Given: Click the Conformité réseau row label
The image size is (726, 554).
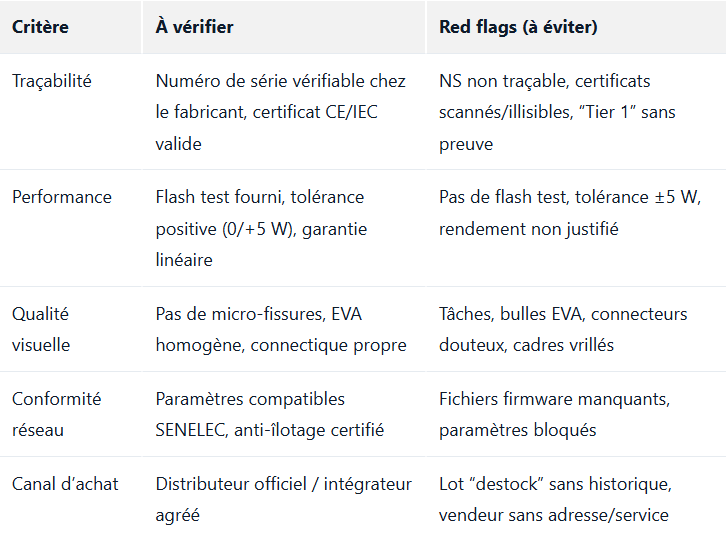Looking at the screenshot, I should (56, 414).
